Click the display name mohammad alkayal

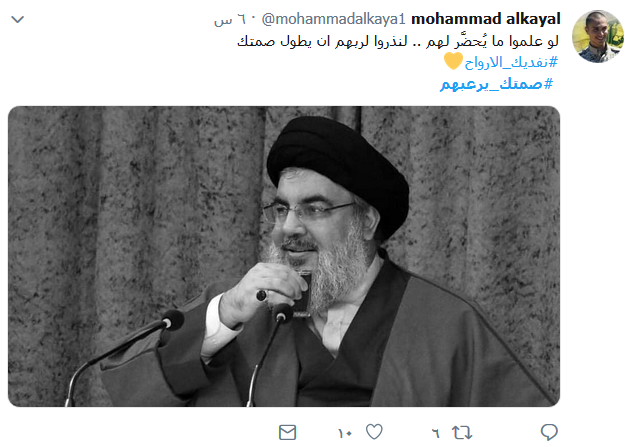point(485,18)
